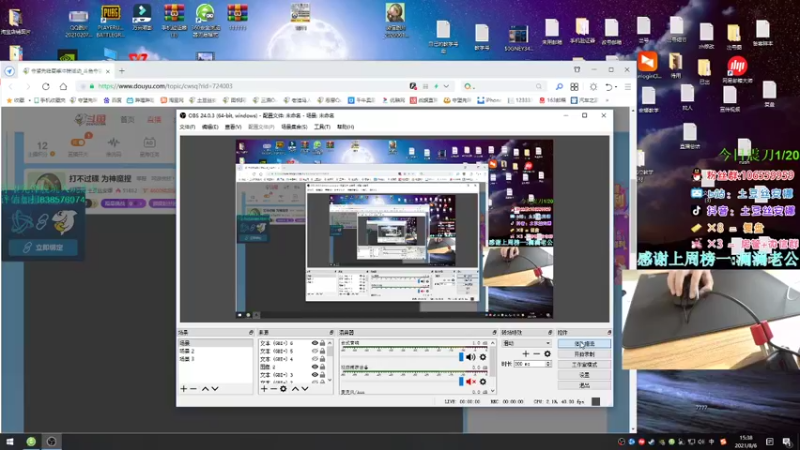Toggle the lock on source 文本 (GDI+) 5

322,351
